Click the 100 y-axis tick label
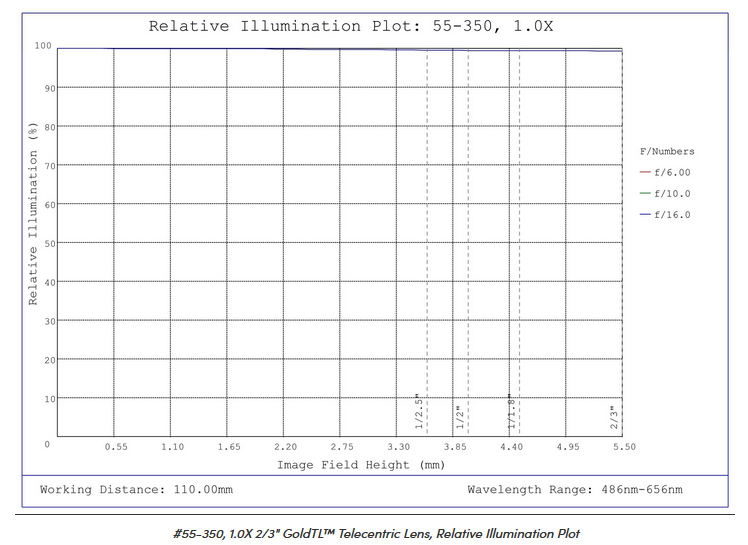Screen dimensions: 748x545 (42, 45)
